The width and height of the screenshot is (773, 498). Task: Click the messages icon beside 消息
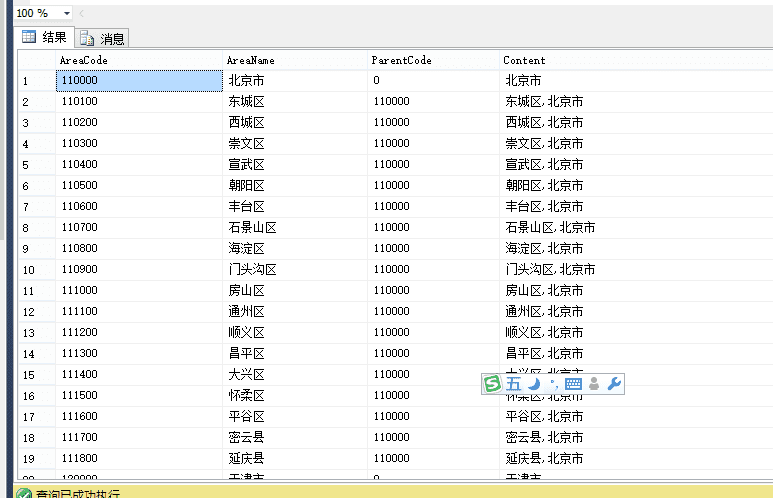click(87, 38)
